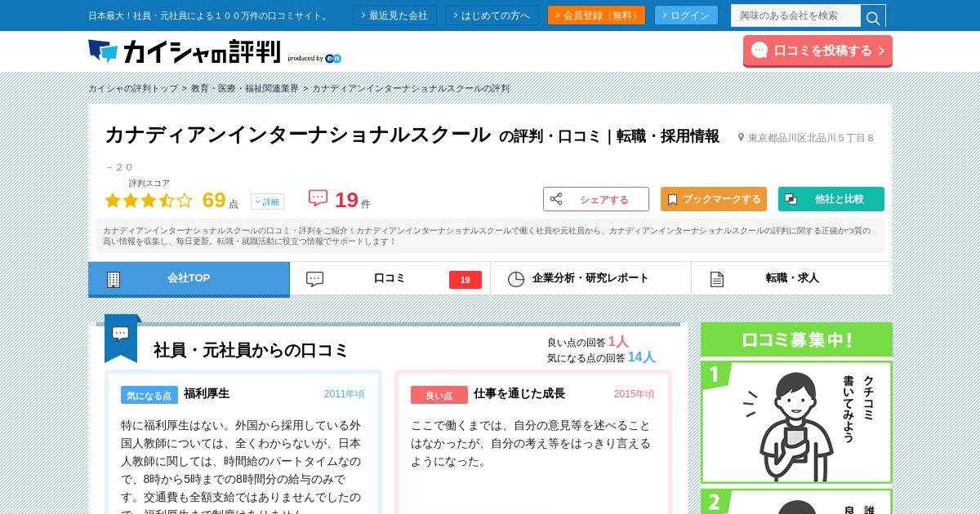The height and width of the screenshot is (514, 980).
Task: Click the location pin icon near address
Action: tap(742, 138)
